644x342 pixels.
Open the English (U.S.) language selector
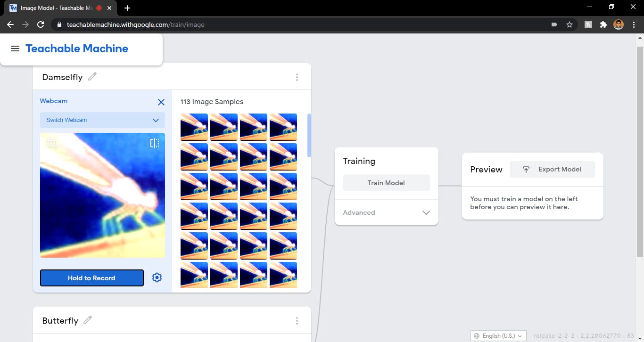tap(499, 336)
